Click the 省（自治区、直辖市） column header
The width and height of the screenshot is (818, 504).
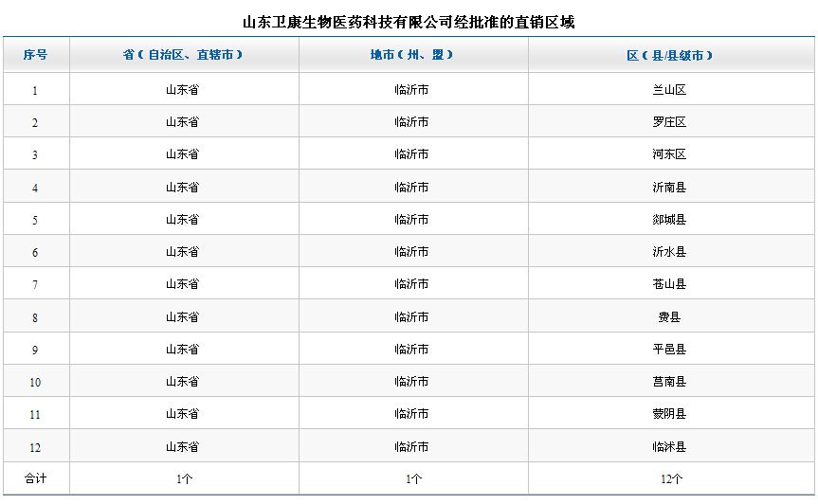[x=183, y=55]
